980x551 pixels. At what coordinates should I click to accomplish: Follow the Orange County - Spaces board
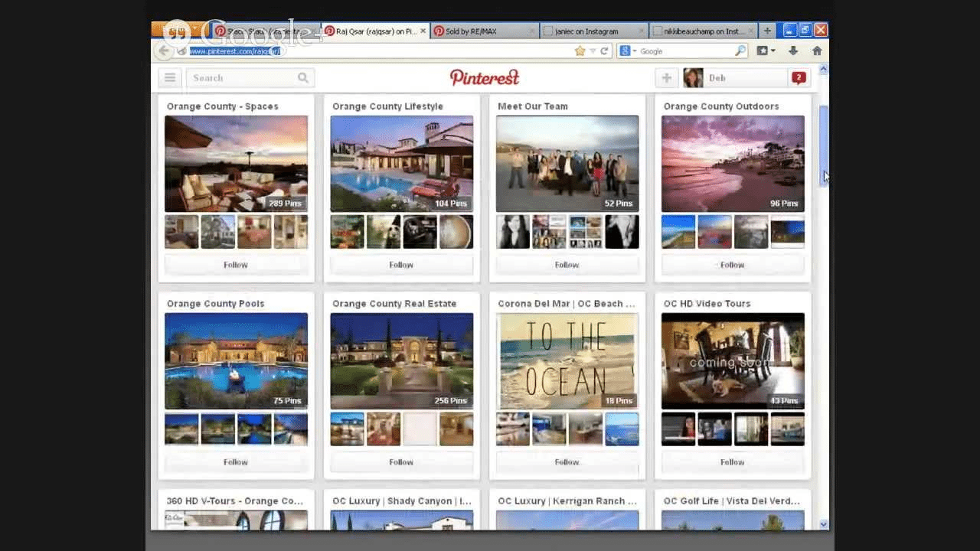[x=236, y=265]
